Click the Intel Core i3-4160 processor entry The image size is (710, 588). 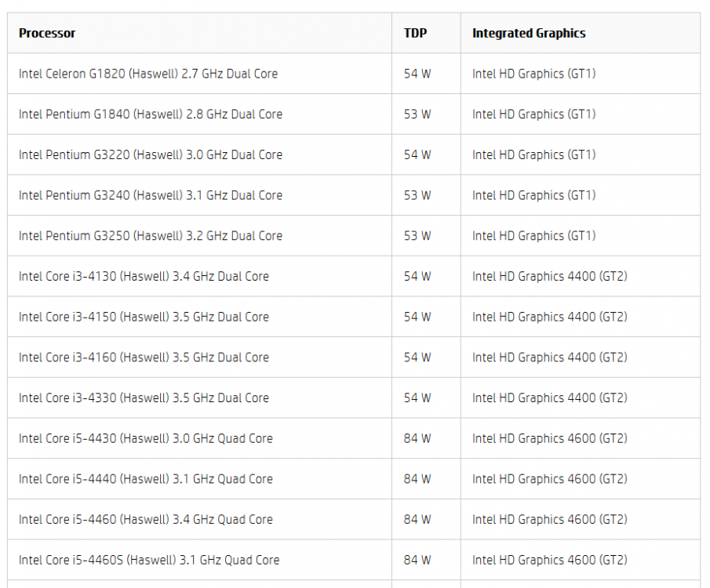point(144,358)
